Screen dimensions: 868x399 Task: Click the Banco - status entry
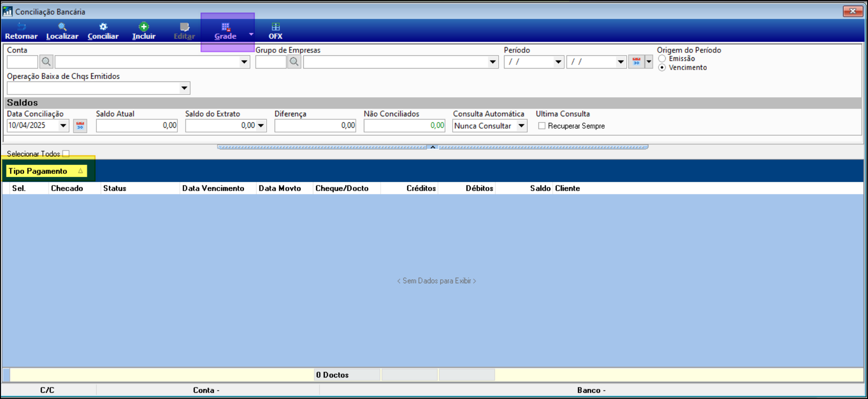pyautogui.click(x=591, y=390)
